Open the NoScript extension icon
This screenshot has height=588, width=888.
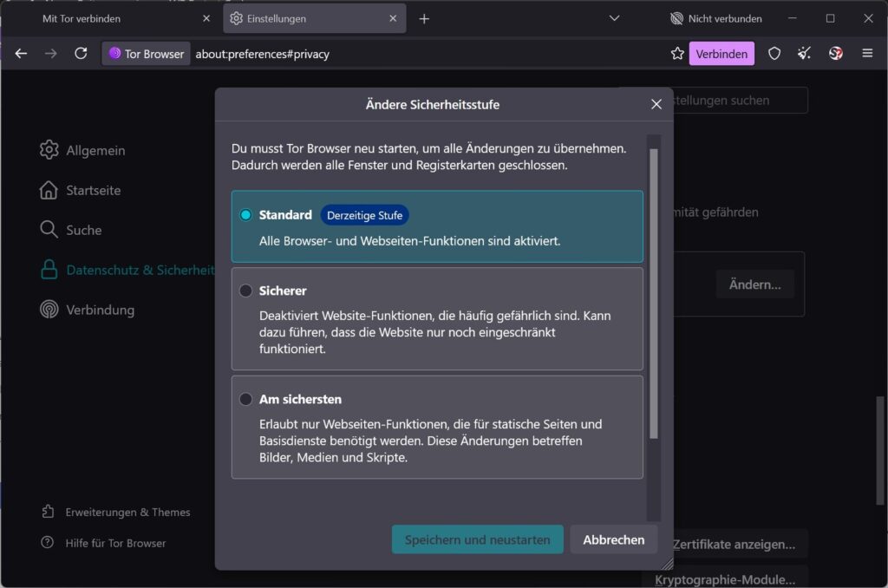(x=835, y=54)
